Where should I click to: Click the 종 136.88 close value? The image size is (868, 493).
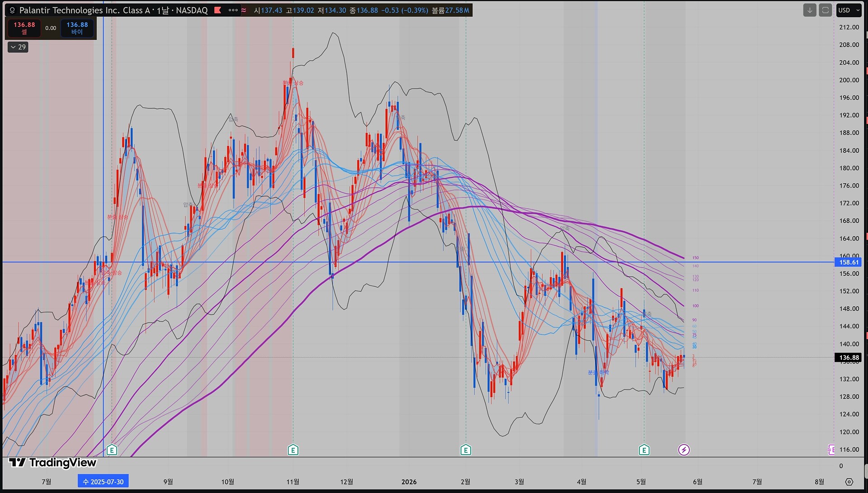point(363,10)
